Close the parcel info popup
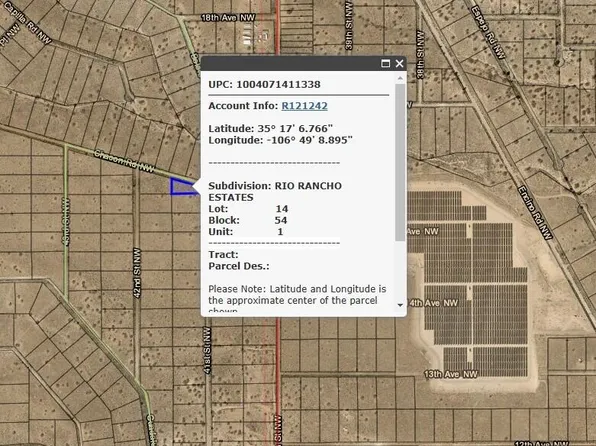The height and width of the screenshot is (446, 596). tap(399, 63)
